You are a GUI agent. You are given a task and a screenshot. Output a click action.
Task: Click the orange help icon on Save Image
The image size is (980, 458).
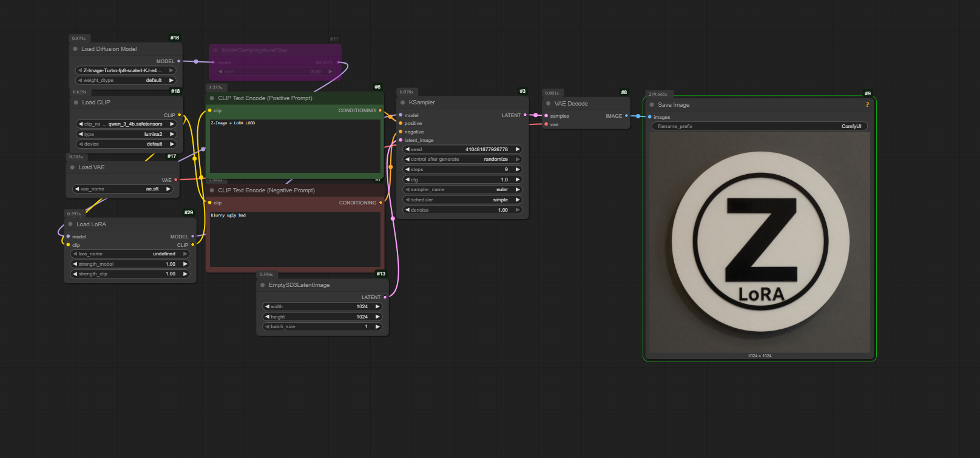pyautogui.click(x=867, y=104)
